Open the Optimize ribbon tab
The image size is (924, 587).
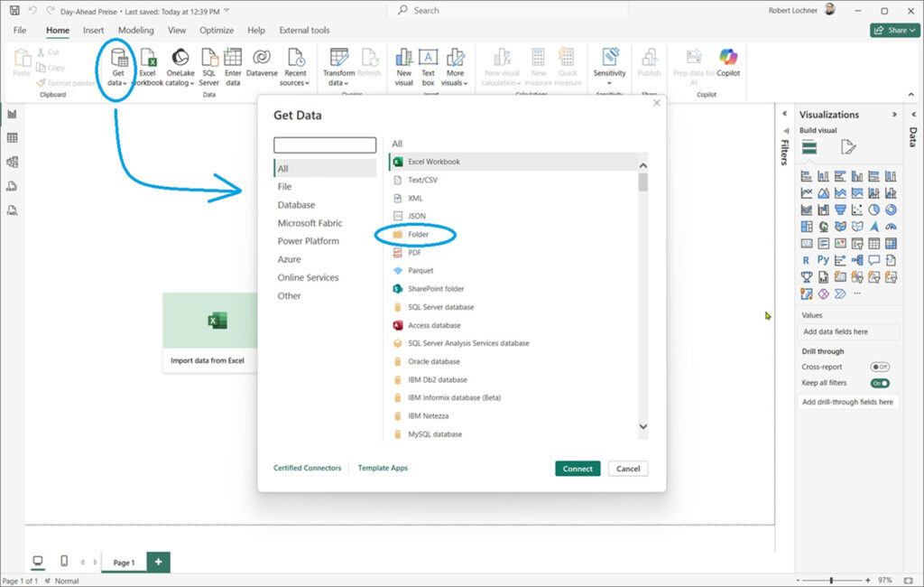[217, 30]
